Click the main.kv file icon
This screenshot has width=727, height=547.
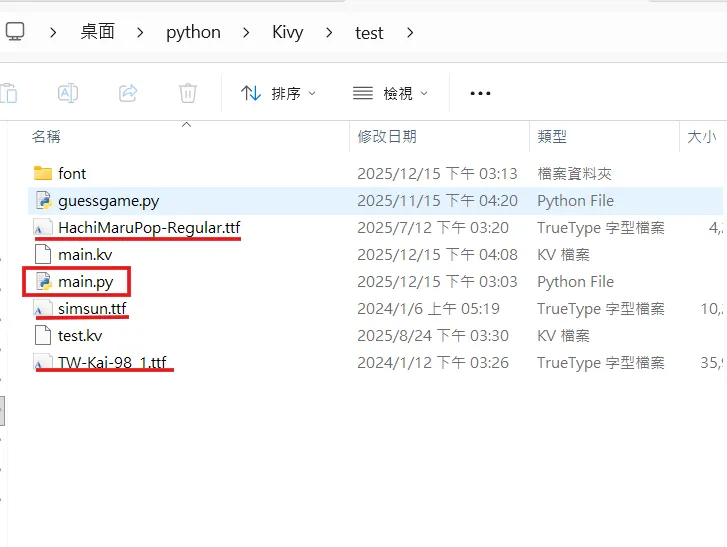(x=43, y=254)
